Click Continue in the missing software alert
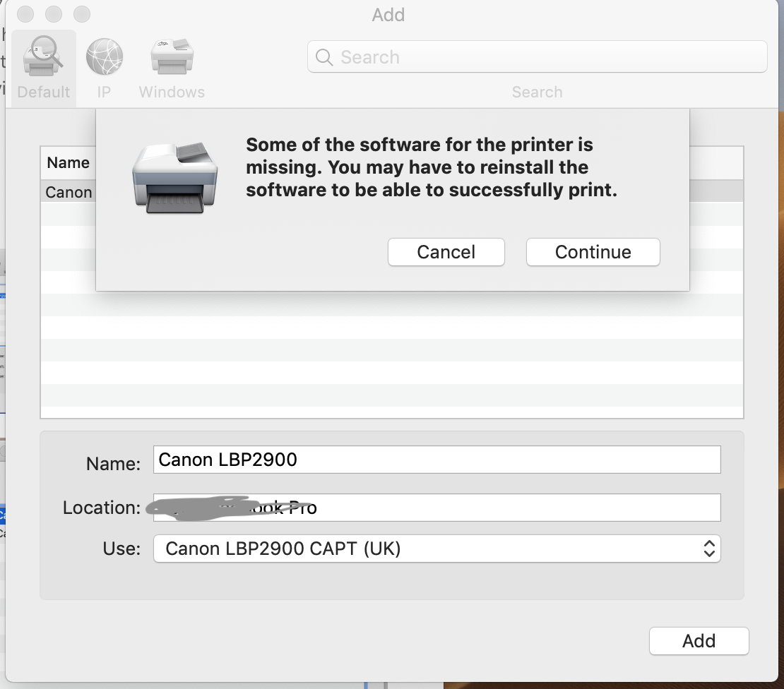This screenshot has height=689, width=784. pyautogui.click(x=593, y=252)
